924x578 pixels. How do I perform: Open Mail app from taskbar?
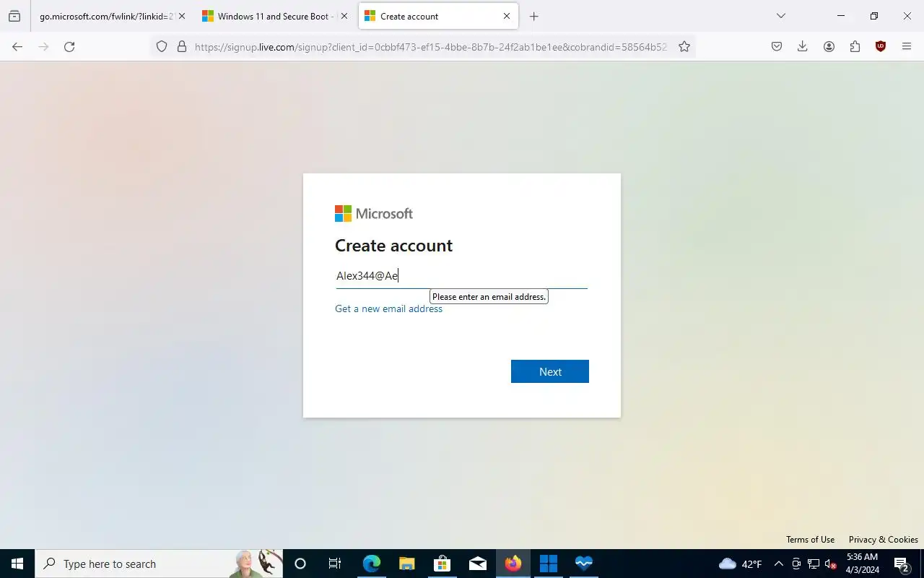(x=478, y=564)
